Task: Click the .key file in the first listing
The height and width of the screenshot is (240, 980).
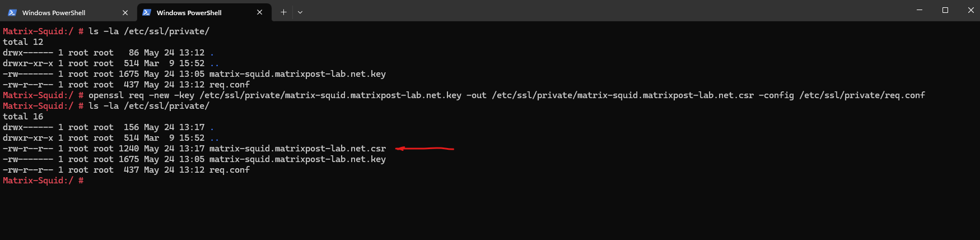Action: 297,74
